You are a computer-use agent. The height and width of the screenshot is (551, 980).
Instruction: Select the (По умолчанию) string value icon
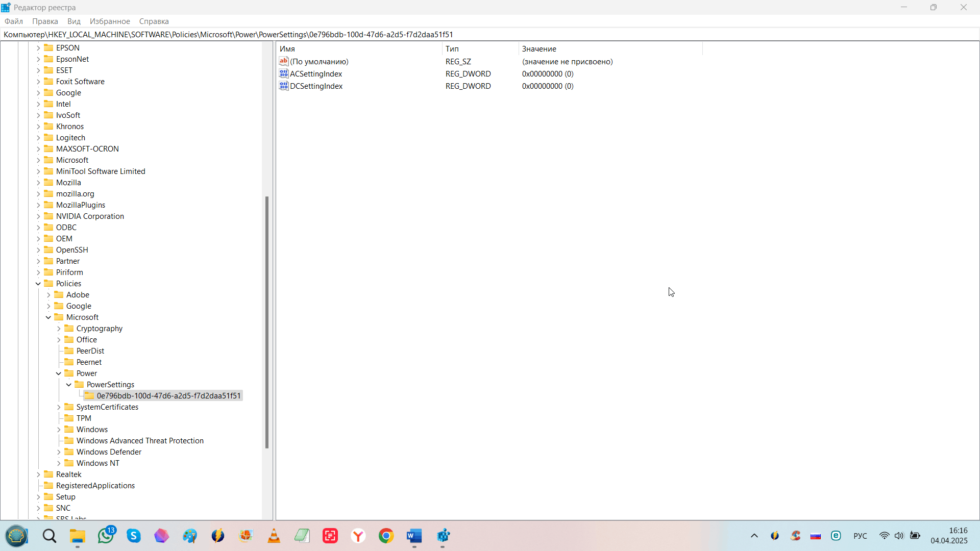pyautogui.click(x=284, y=62)
